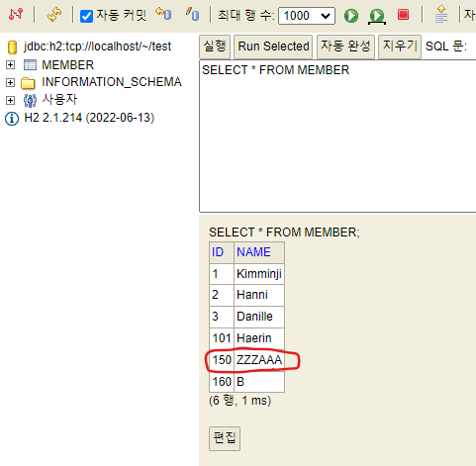Viewport: 476px width, 466px height.
Task: Run the SQL with the green Run icon
Action: (x=351, y=16)
